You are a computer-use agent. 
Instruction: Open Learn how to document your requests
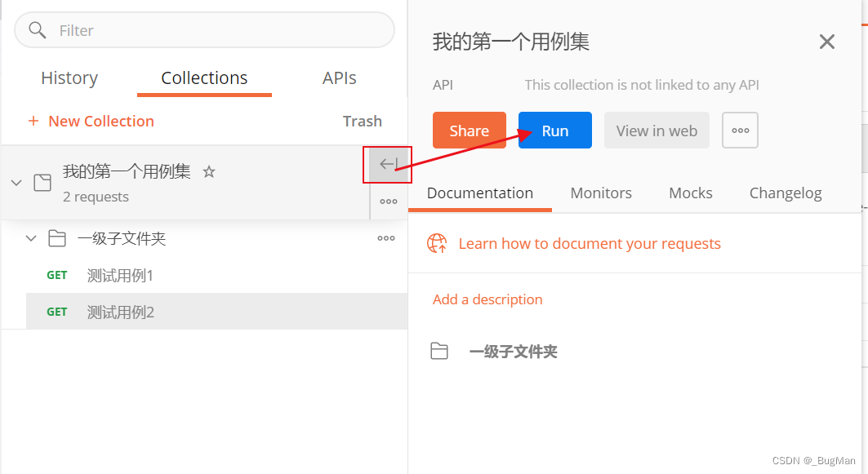click(x=590, y=244)
